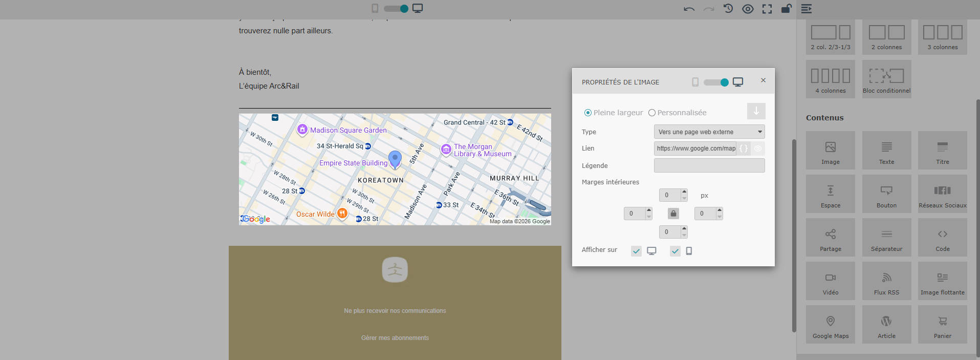Decrease the bottom inner margin value
The width and height of the screenshot is (980, 360).
coord(684,235)
